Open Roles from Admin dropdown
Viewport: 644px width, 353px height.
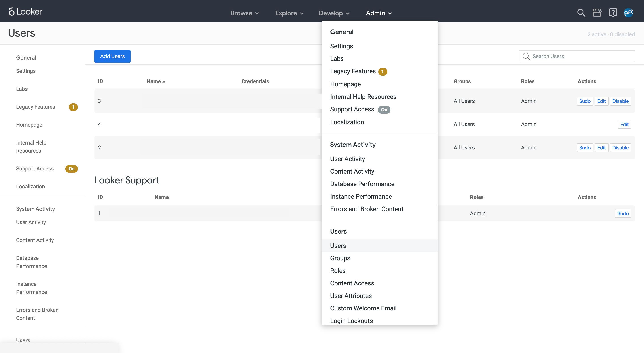(x=338, y=271)
